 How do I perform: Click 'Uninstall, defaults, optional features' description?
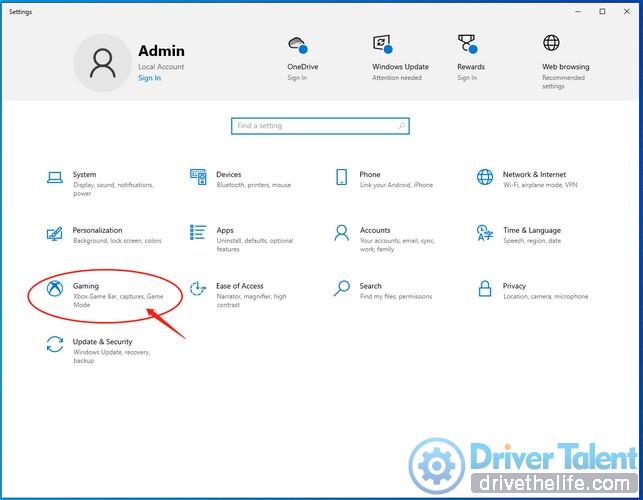tap(255, 245)
